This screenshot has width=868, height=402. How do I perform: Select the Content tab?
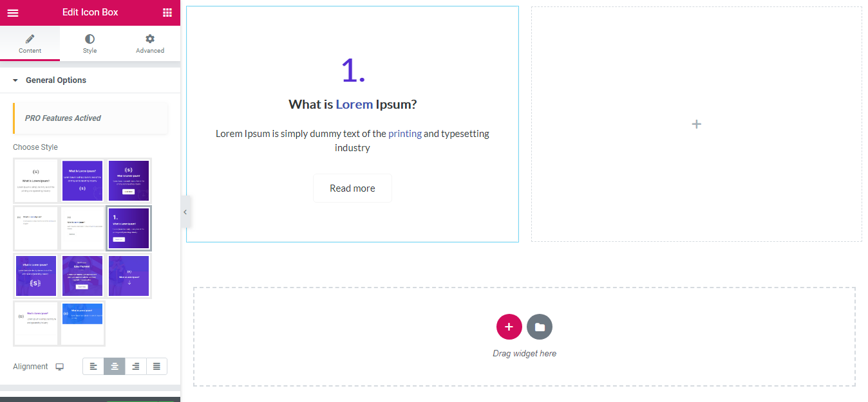(x=30, y=44)
